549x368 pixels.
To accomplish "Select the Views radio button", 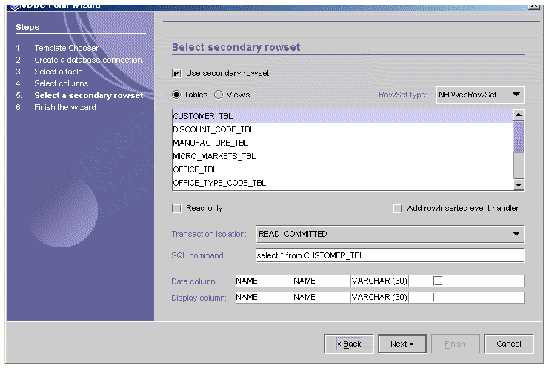I will (x=218, y=95).
